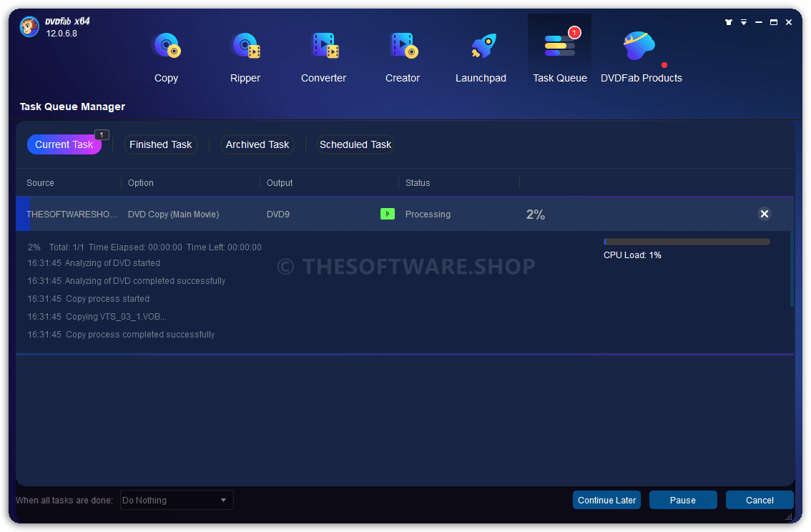Click the Status column header
Image resolution: width=811 pixels, height=532 pixels.
418,183
